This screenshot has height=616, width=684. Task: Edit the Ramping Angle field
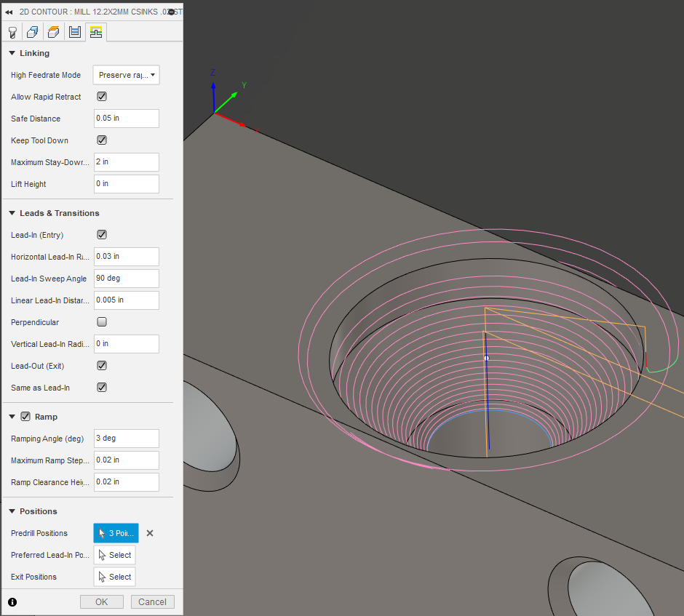tap(127, 438)
